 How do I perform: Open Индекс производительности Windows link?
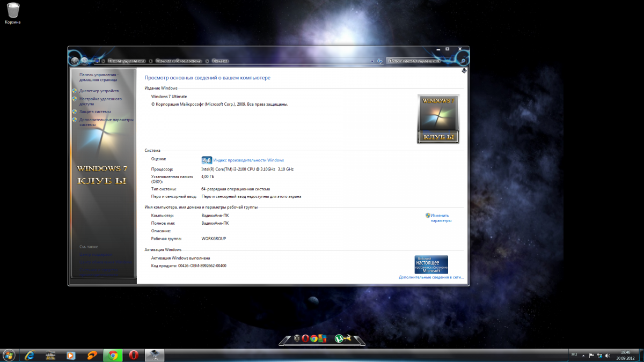tap(248, 160)
